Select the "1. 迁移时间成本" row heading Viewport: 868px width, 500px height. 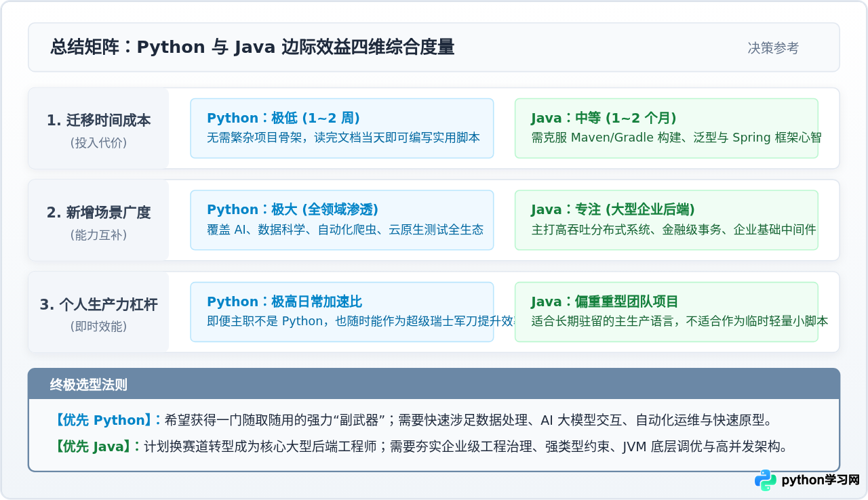click(99, 121)
